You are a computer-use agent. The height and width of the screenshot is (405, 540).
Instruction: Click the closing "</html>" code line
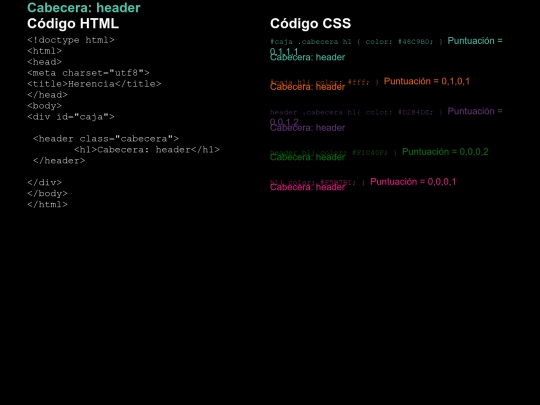pos(48,205)
